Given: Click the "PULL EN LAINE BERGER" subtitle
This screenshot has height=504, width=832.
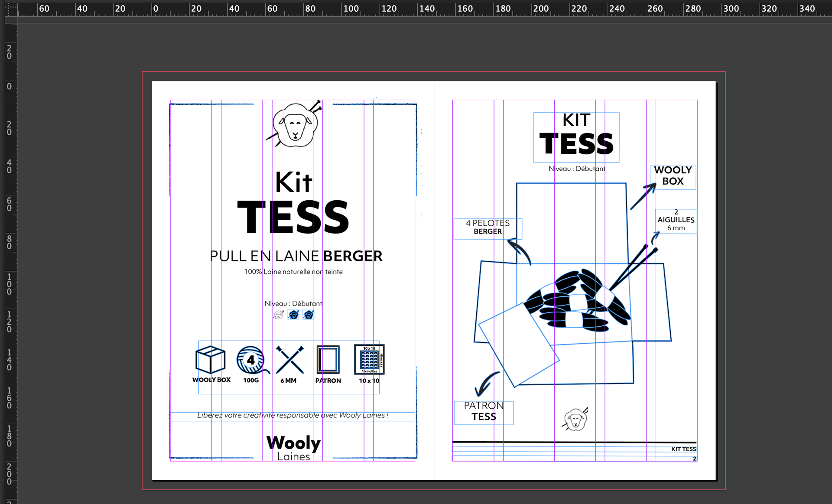Looking at the screenshot, I should (296, 256).
